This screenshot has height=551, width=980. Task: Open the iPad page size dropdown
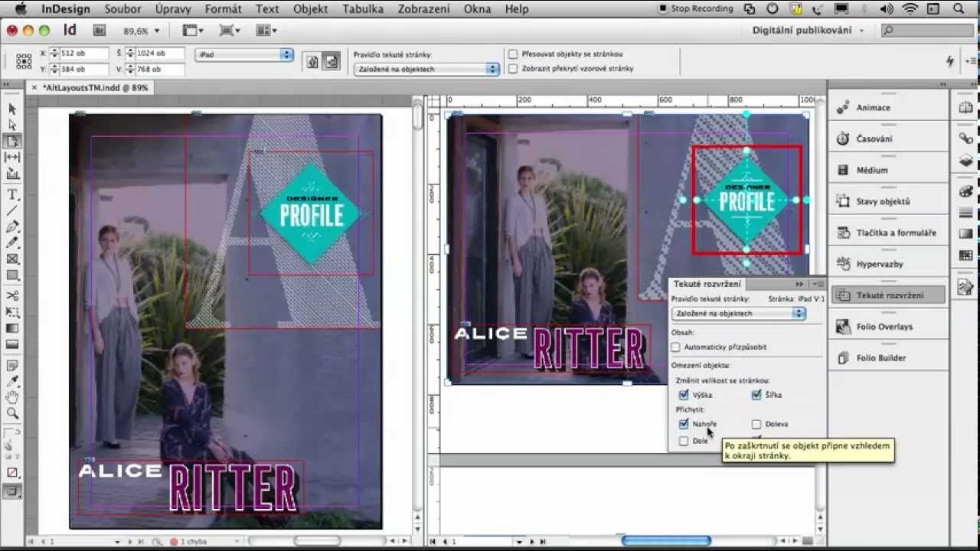point(244,55)
